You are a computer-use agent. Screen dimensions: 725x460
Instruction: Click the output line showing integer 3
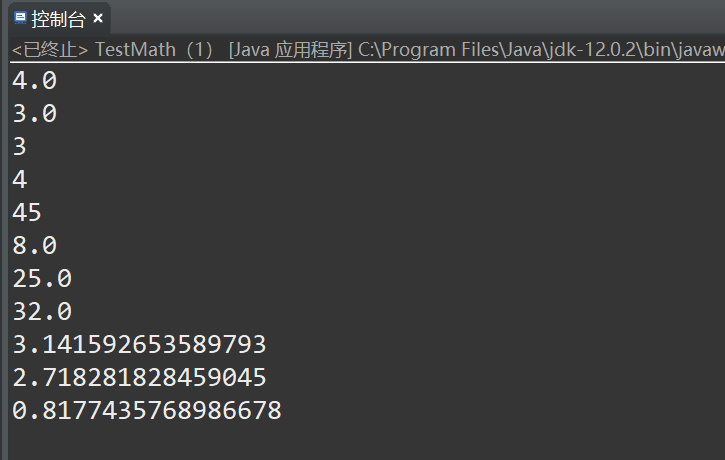pos(19,147)
